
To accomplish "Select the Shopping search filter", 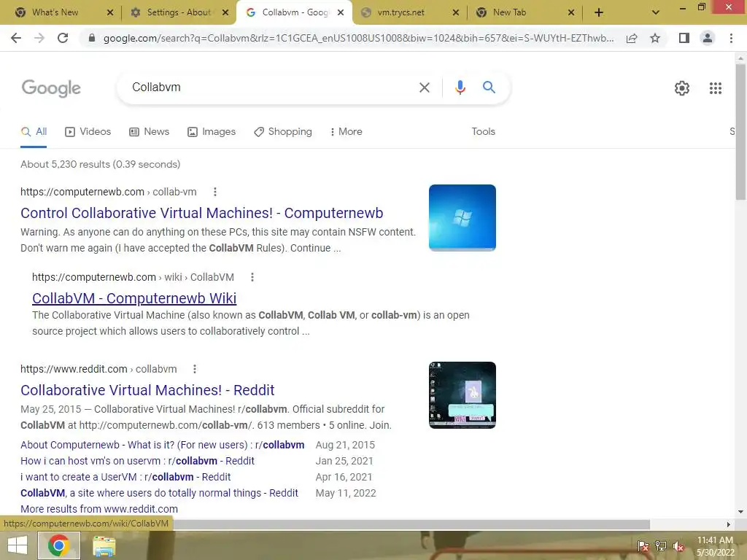I will (283, 132).
